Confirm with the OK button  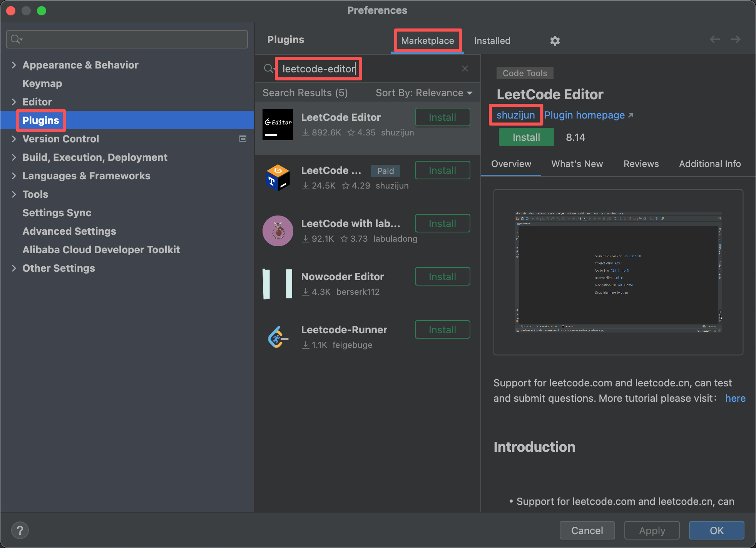click(x=716, y=530)
